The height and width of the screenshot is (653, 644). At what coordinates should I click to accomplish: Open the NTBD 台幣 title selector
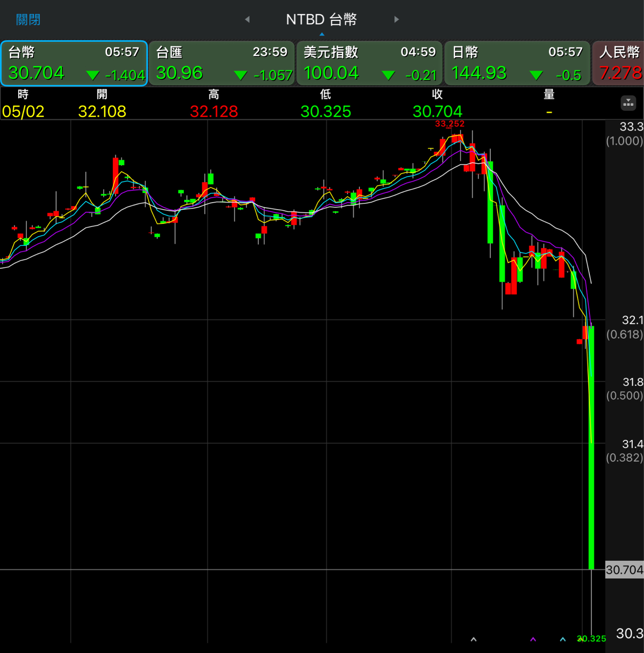(321, 19)
